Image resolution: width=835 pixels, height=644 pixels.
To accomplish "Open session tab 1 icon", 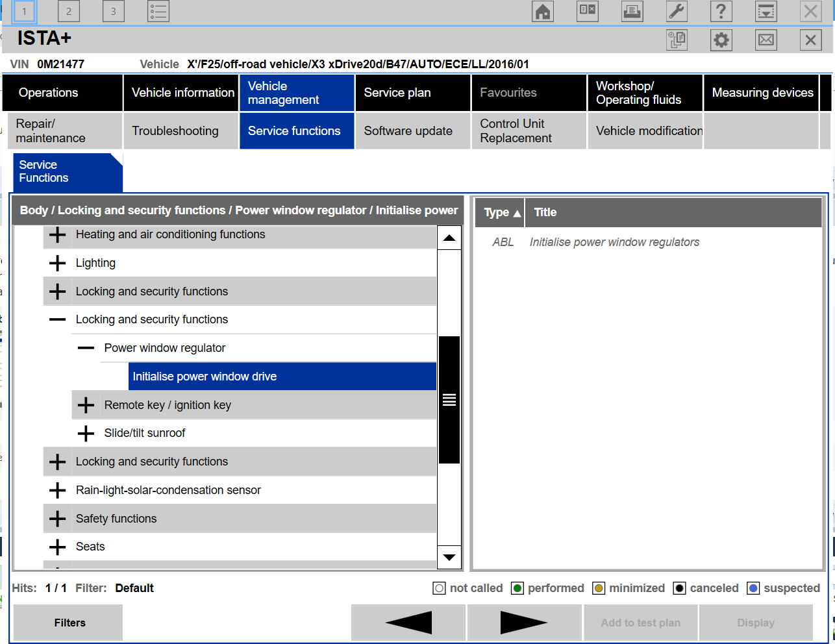I will (24, 11).
